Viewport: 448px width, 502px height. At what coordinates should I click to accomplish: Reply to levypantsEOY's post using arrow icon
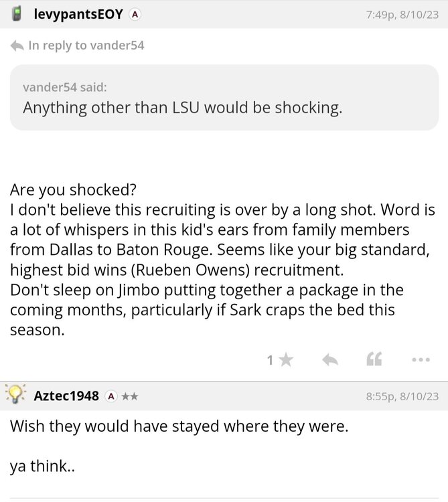329,360
